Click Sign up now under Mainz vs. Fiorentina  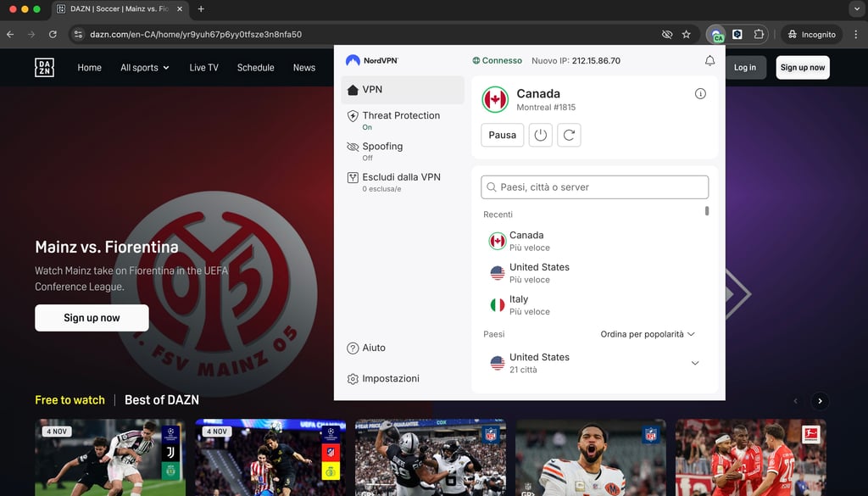point(92,318)
